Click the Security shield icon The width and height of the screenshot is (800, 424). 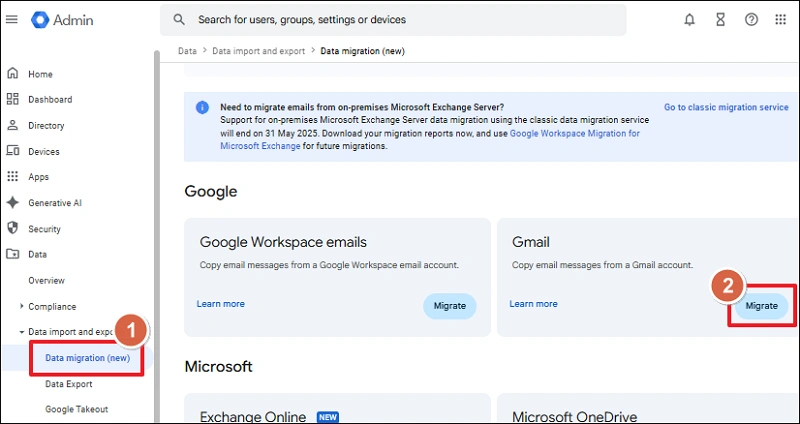click(x=13, y=228)
